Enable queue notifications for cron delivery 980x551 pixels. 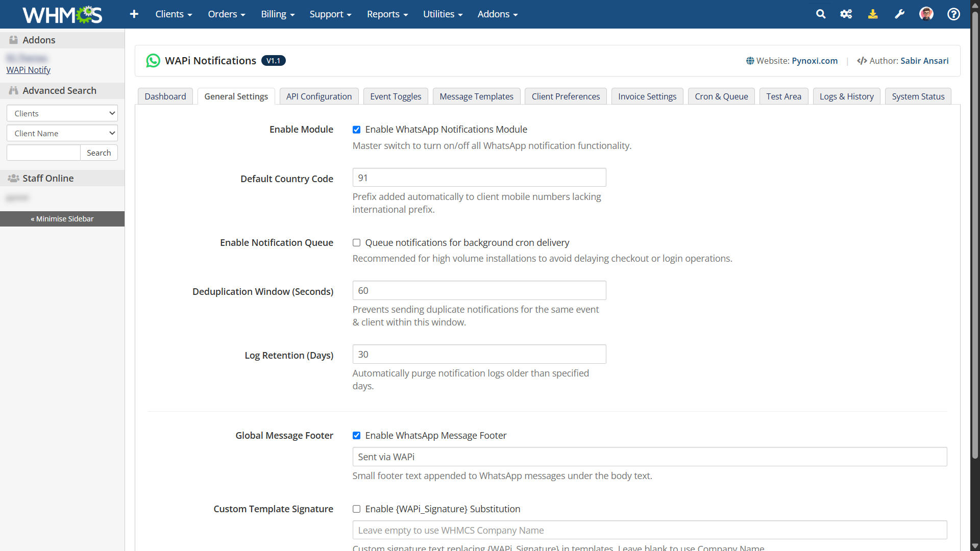(x=356, y=243)
